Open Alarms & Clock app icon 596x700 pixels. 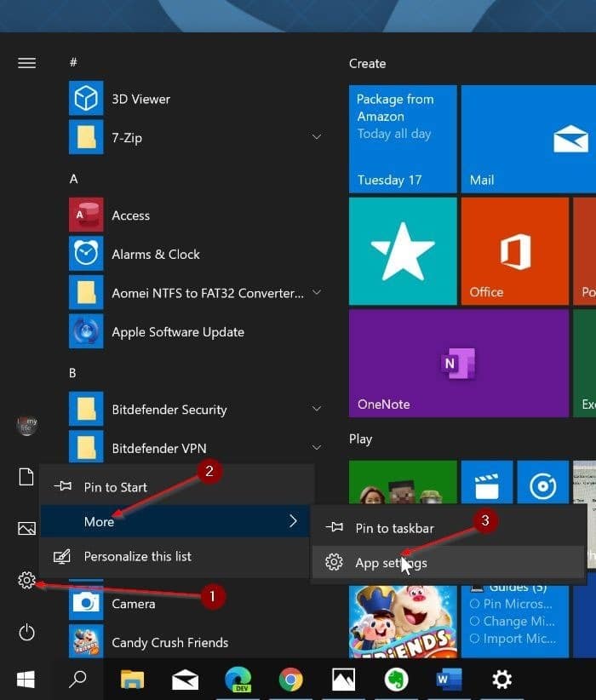coord(86,254)
